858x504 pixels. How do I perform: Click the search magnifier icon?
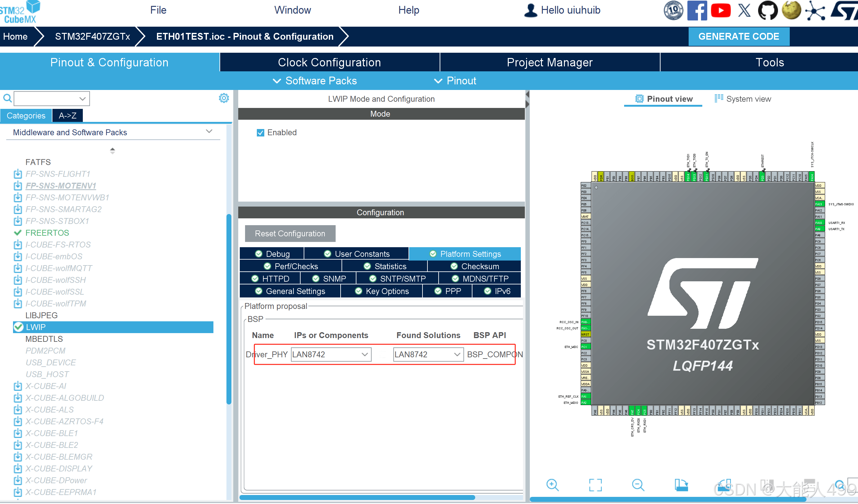pyautogui.click(x=7, y=99)
